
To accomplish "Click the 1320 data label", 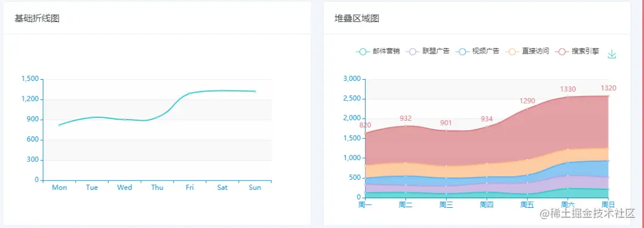I will pyautogui.click(x=608, y=88).
